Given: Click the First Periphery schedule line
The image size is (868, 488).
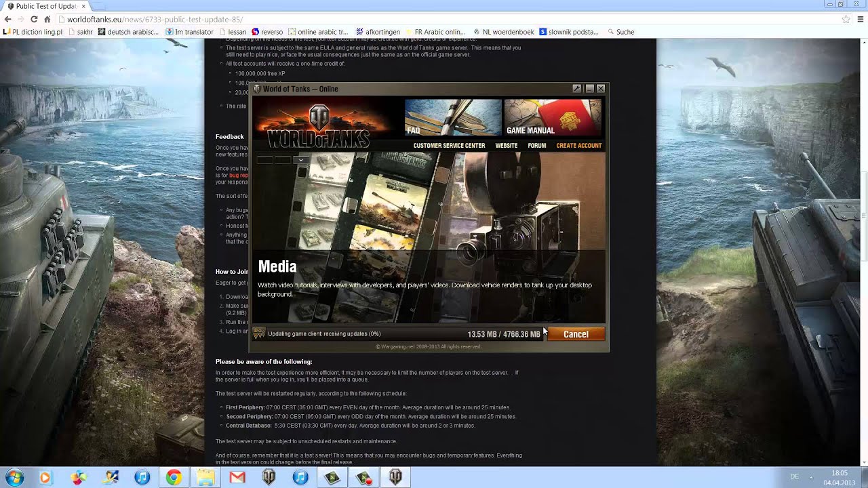Looking at the screenshot, I should [x=368, y=407].
